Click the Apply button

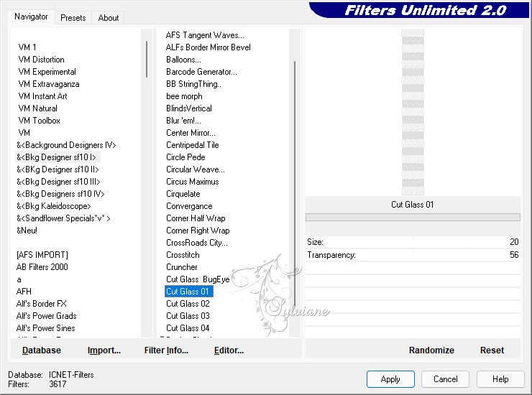point(390,379)
